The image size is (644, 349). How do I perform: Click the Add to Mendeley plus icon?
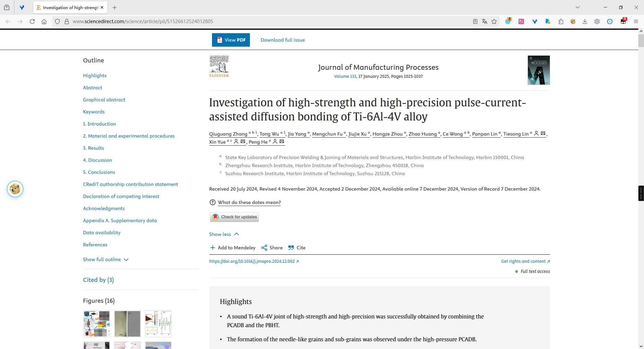(212, 248)
